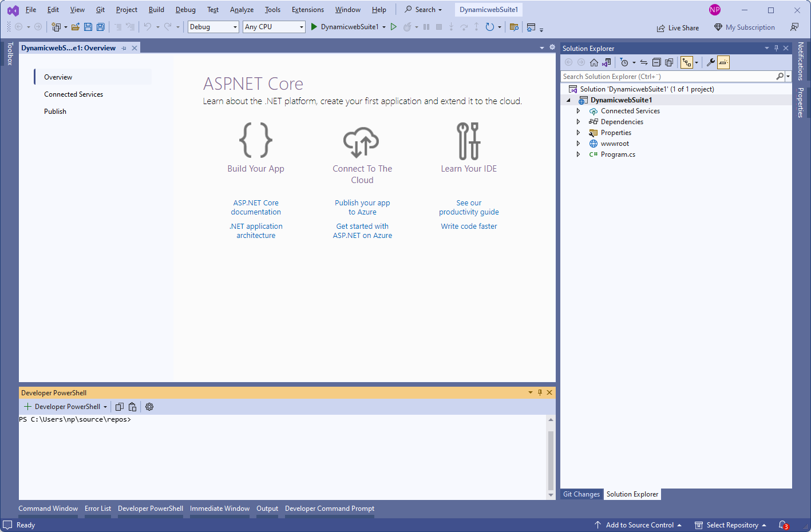The height and width of the screenshot is (532, 811).
Task: Click the Open File folder icon
Action: (75, 27)
